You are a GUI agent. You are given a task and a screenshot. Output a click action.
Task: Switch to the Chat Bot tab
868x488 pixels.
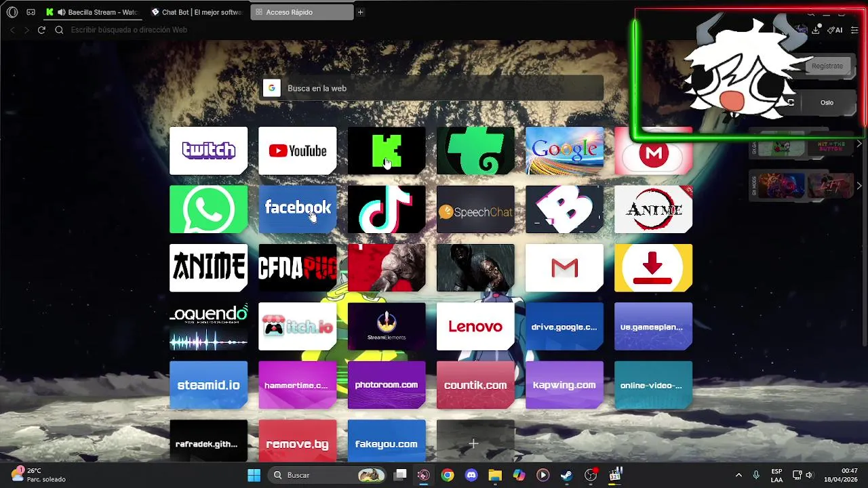click(x=197, y=12)
